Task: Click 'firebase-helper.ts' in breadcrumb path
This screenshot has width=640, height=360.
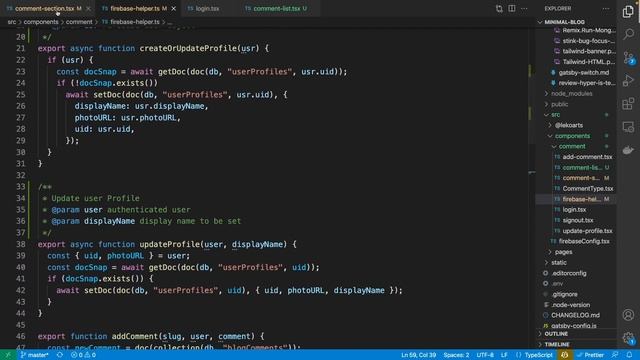Action: [x=134, y=22]
